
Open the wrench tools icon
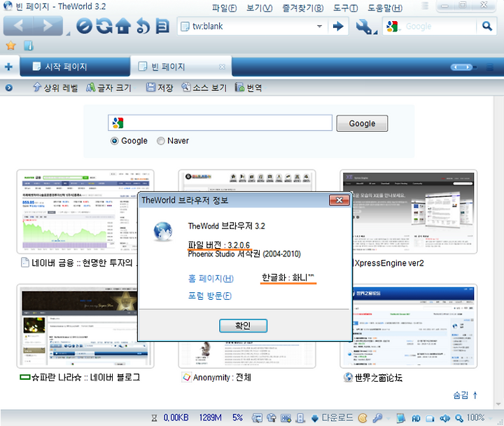pos(363,27)
